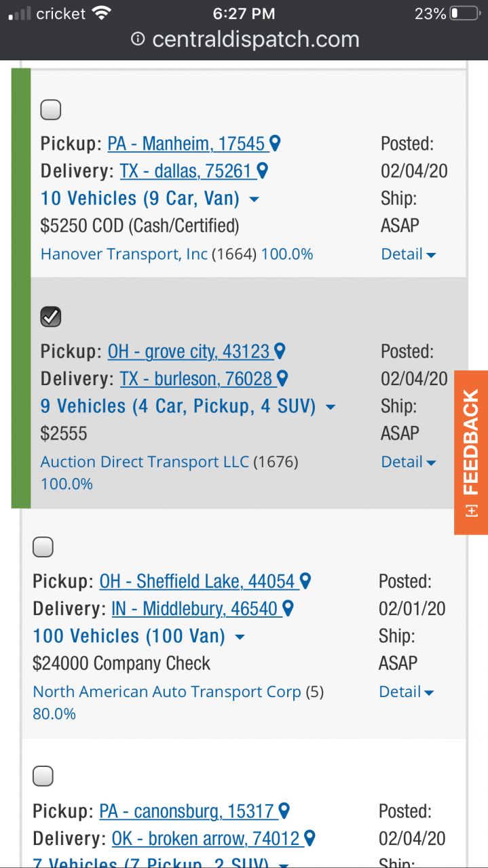Tap map pin next to Manheim, 17545
Viewport: 488px width, 868px height.
click(x=275, y=143)
